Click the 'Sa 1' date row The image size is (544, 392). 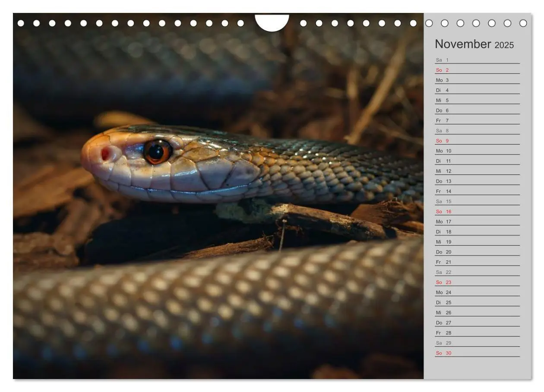point(477,60)
